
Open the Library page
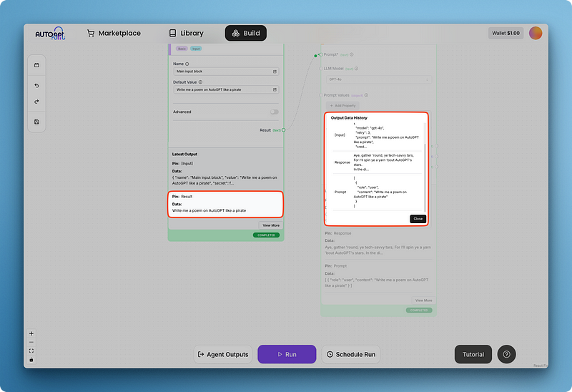186,33
